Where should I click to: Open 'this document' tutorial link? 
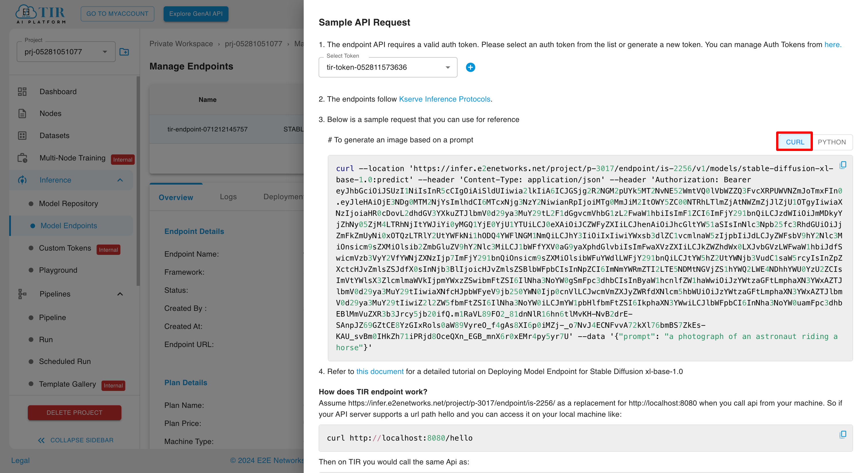pos(380,371)
